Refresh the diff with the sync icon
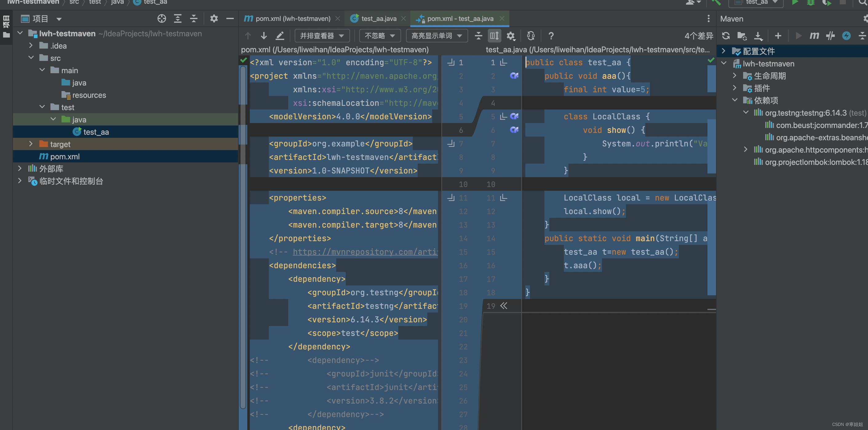Image resolution: width=868 pixels, height=430 pixels. (531, 36)
